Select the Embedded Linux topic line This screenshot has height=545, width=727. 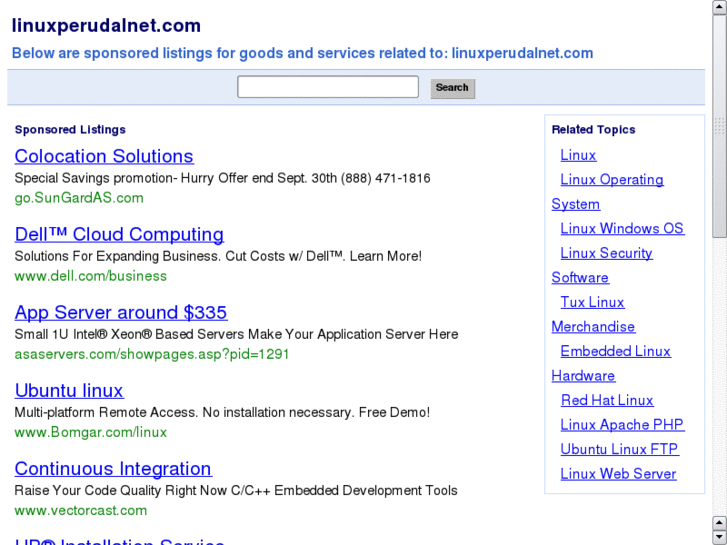(x=615, y=351)
